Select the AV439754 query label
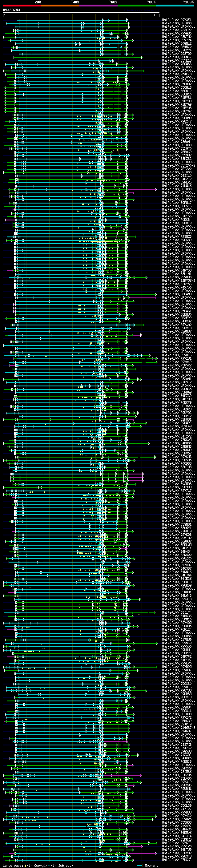Image resolution: width=197 pixels, height=868 pixels. tap(11, 10)
